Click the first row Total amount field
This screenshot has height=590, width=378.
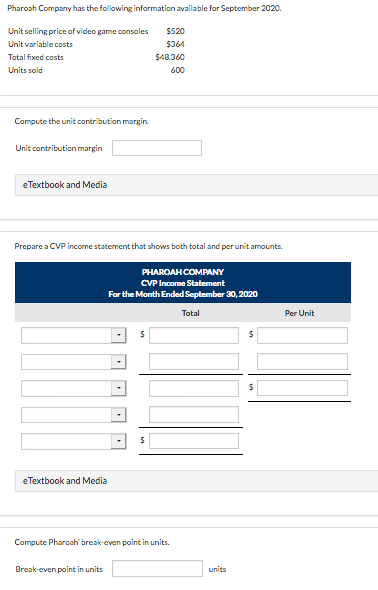(x=194, y=335)
